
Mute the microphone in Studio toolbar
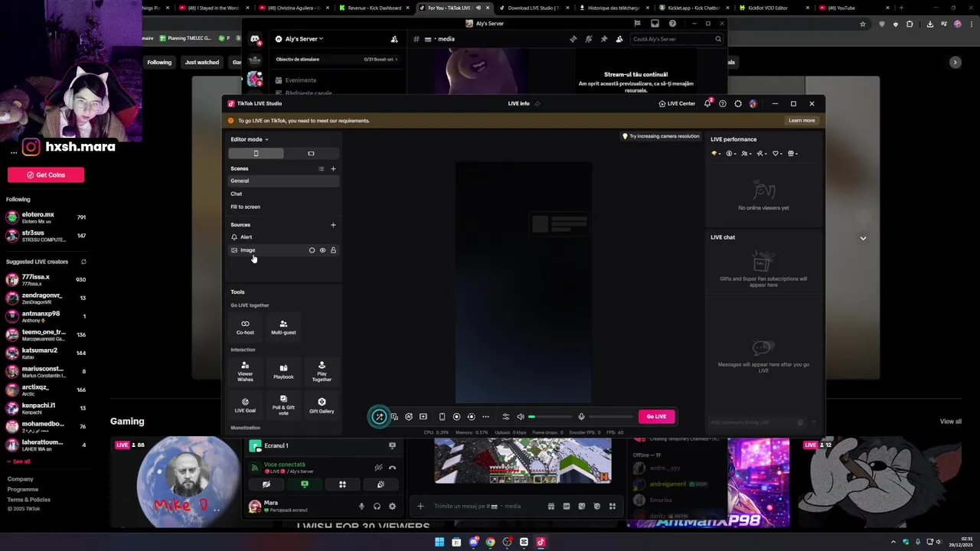point(581,416)
